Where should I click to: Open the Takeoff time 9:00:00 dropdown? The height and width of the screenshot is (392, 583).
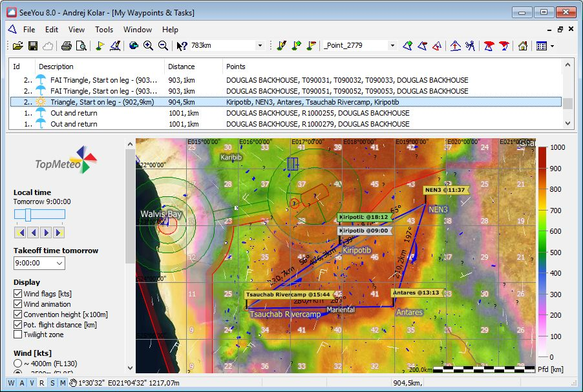coord(59,263)
